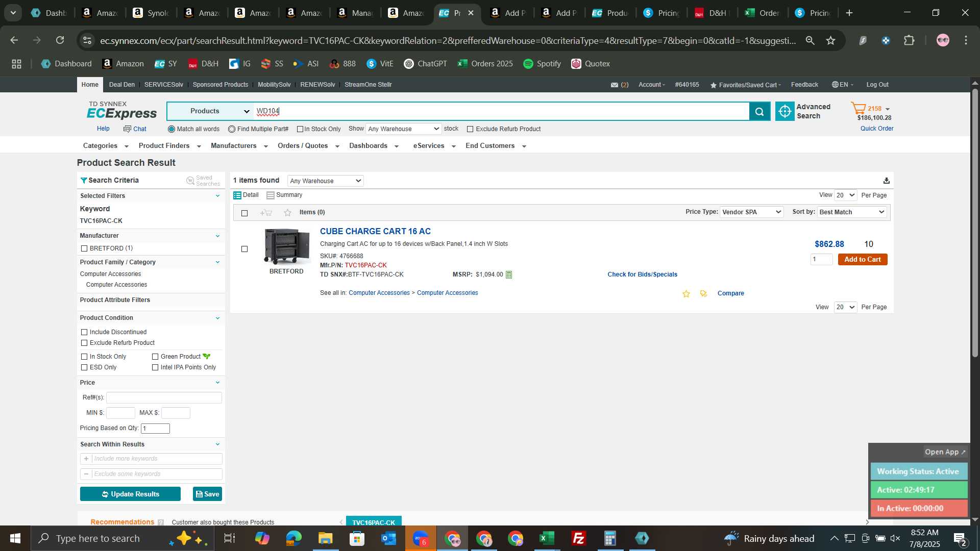
Task: Open Any Warehouse dropdown near Show stock
Action: [403, 129]
